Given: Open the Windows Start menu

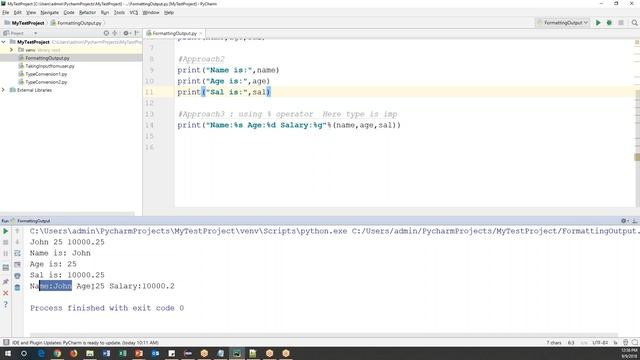Looking at the screenshot, I should pos(8,353).
